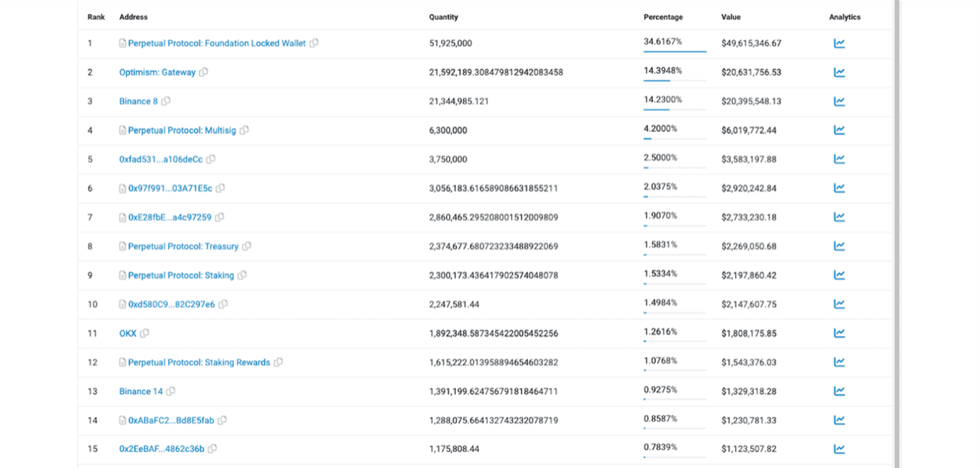Open analytics chart for 0x97f991...03A71E5c row
The width and height of the screenshot is (980, 468).
click(839, 188)
